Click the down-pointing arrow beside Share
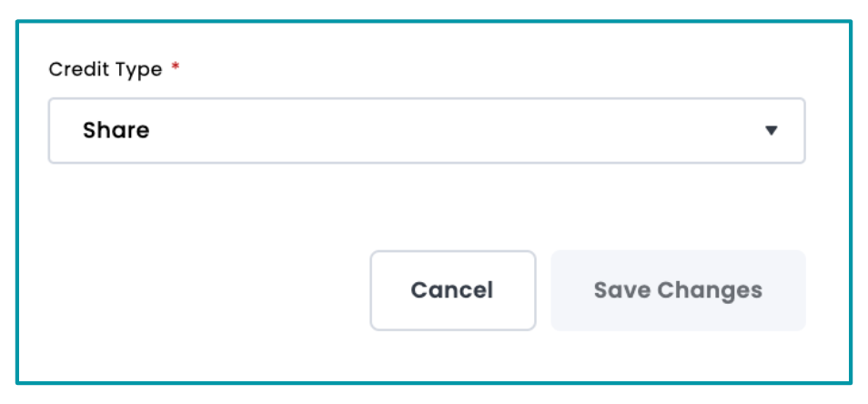868x404 pixels. 771,131
